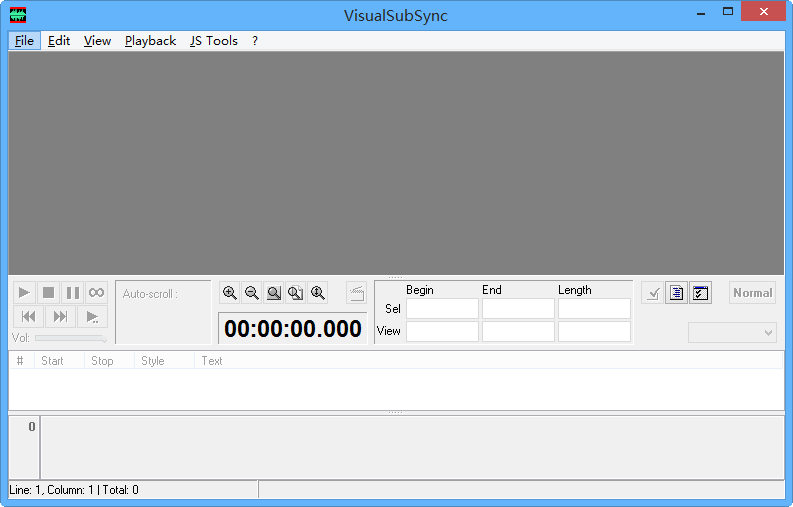Viewport: 793px width, 507px height.
Task: Click the View End field
Action: click(x=518, y=331)
